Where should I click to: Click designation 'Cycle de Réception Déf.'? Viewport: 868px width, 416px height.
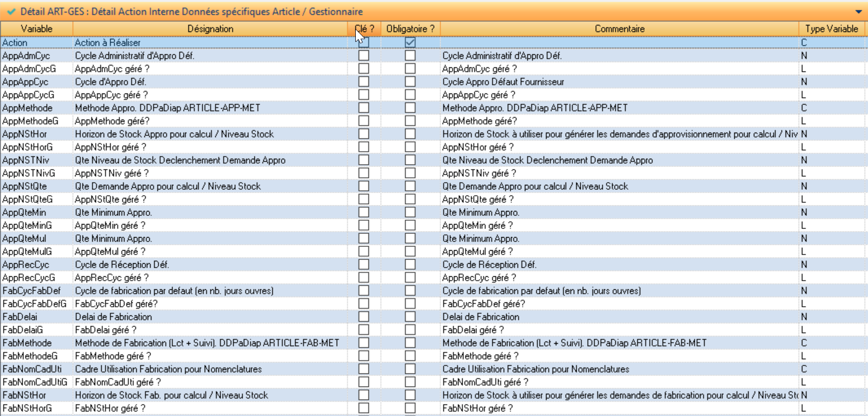(122, 264)
